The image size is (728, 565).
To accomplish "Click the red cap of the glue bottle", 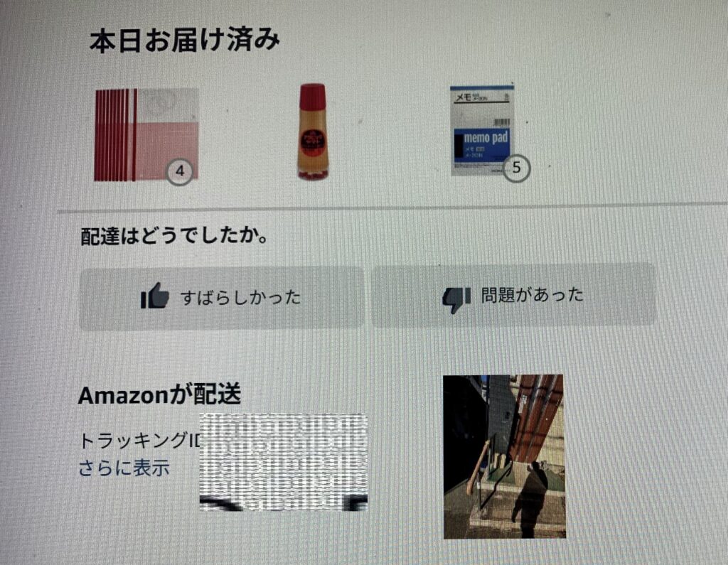I will (x=313, y=97).
